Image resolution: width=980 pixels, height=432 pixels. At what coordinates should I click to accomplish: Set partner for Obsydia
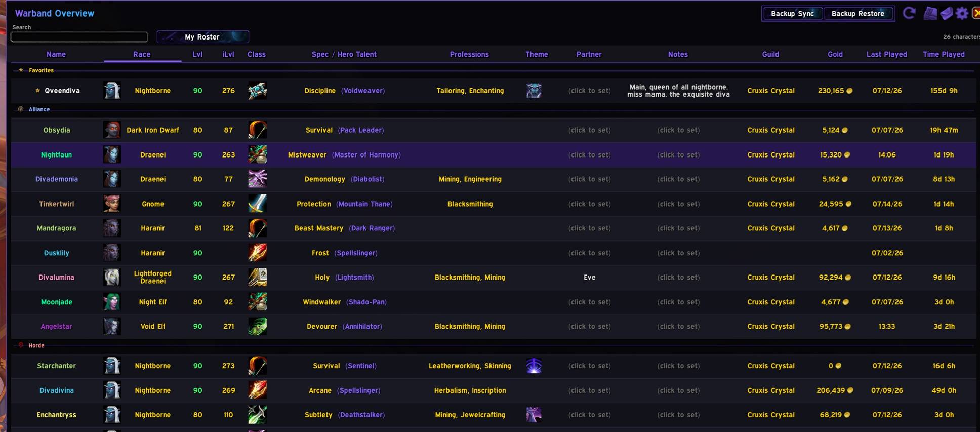click(589, 130)
